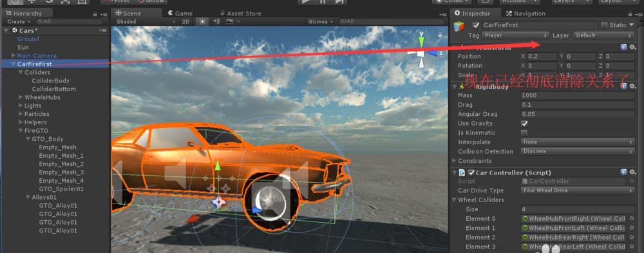
Task: Open Rigidbody component help book
Action: pyautogui.click(x=623, y=86)
